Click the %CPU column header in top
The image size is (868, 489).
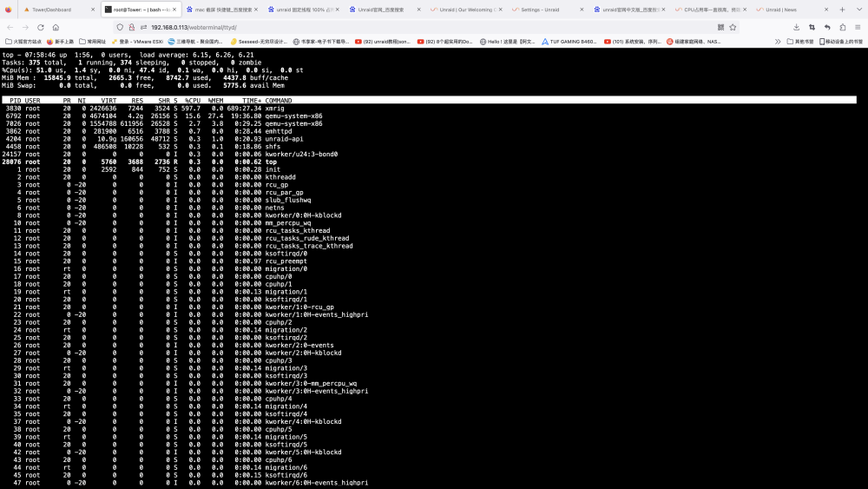point(193,101)
